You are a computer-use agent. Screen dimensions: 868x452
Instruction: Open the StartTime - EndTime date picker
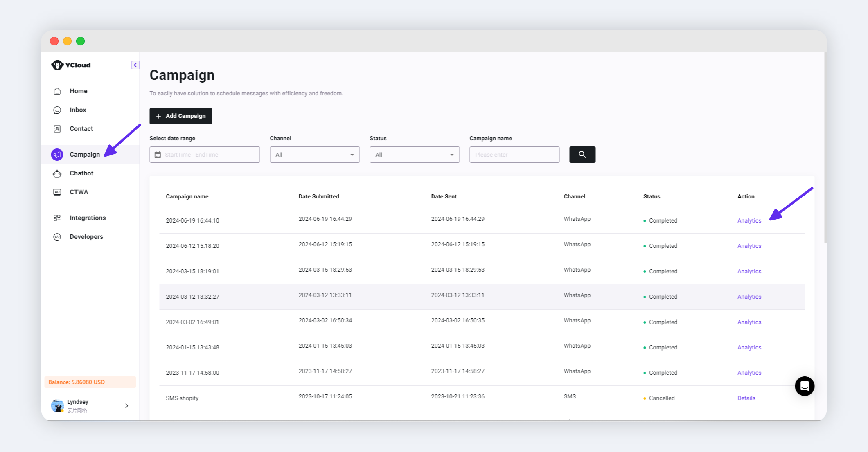[x=205, y=155]
